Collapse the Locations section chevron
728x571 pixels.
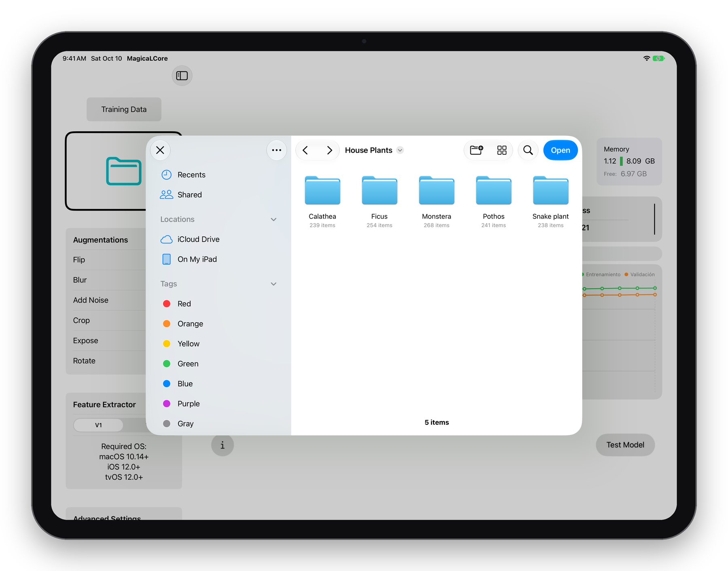pos(274,219)
